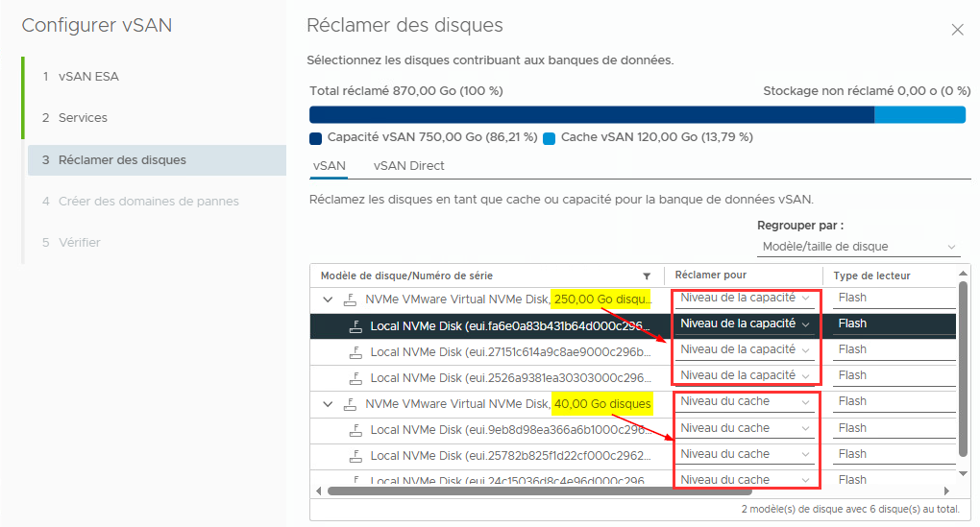Open the Niveau du cache dropdown for 40 Go group
Viewport: 980px width, 527px height.
click(x=745, y=402)
